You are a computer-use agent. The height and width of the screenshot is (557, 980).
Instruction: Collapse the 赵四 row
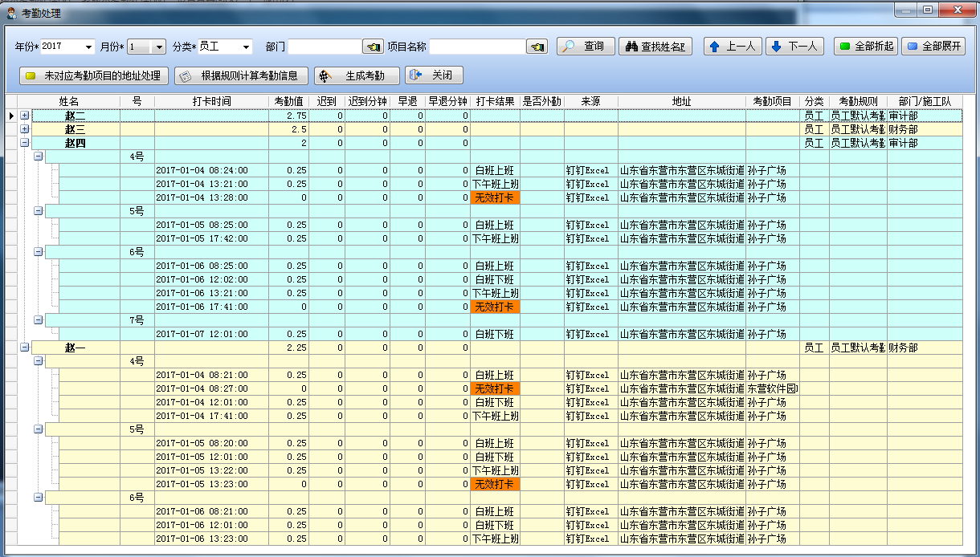[x=24, y=143]
